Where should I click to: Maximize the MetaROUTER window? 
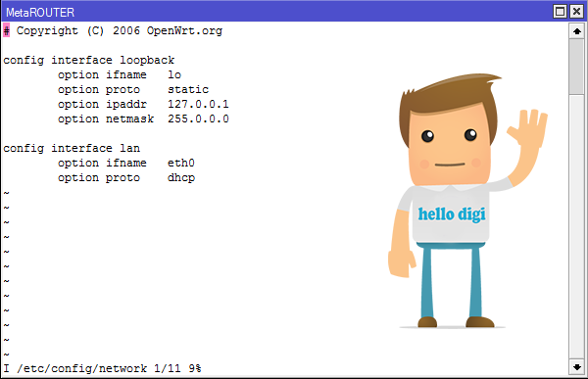pos(560,12)
